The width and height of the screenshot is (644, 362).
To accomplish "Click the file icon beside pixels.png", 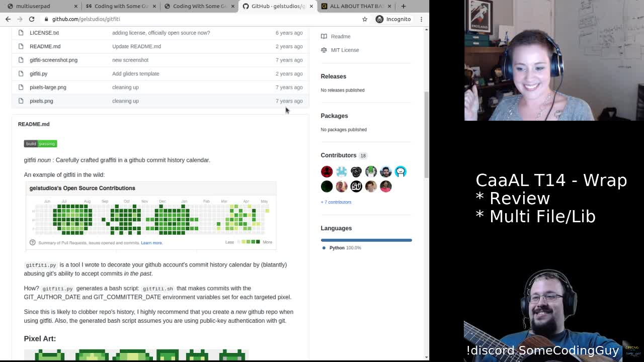I will pyautogui.click(x=21, y=101).
